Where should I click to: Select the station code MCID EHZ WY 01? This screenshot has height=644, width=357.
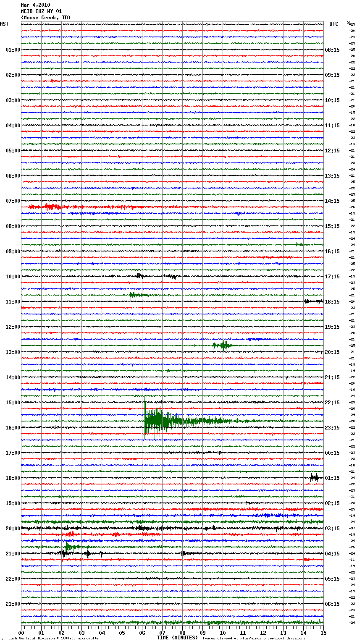click(41, 11)
